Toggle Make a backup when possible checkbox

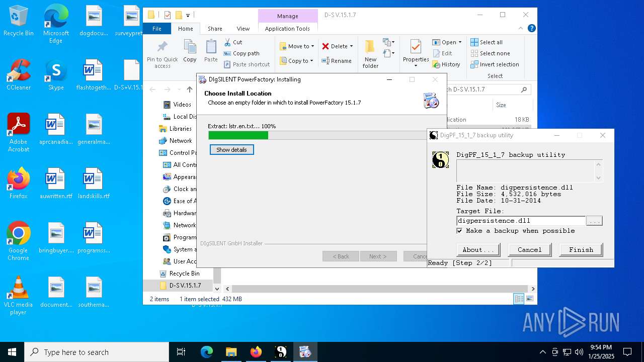click(459, 231)
